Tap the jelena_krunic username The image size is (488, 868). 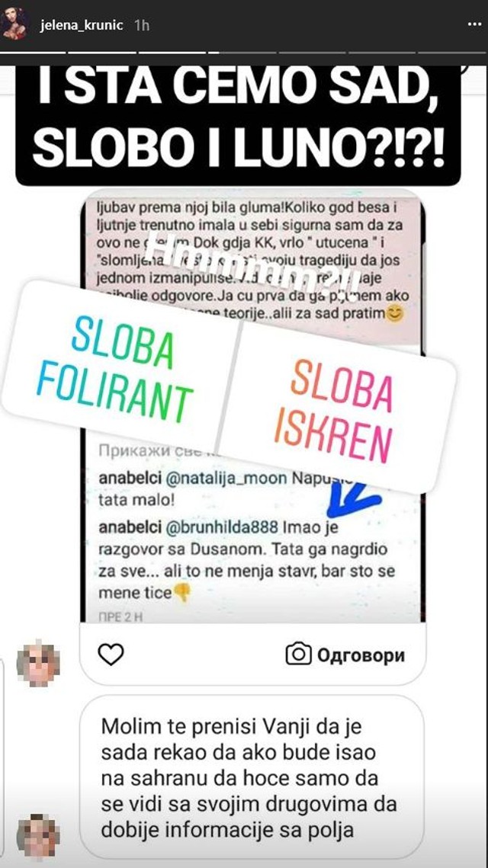pos(82,25)
